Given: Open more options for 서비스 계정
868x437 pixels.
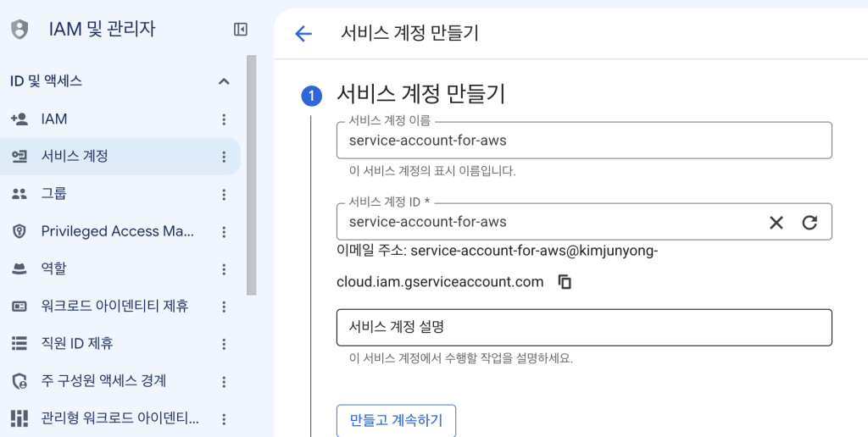Looking at the screenshot, I should click(x=224, y=157).
